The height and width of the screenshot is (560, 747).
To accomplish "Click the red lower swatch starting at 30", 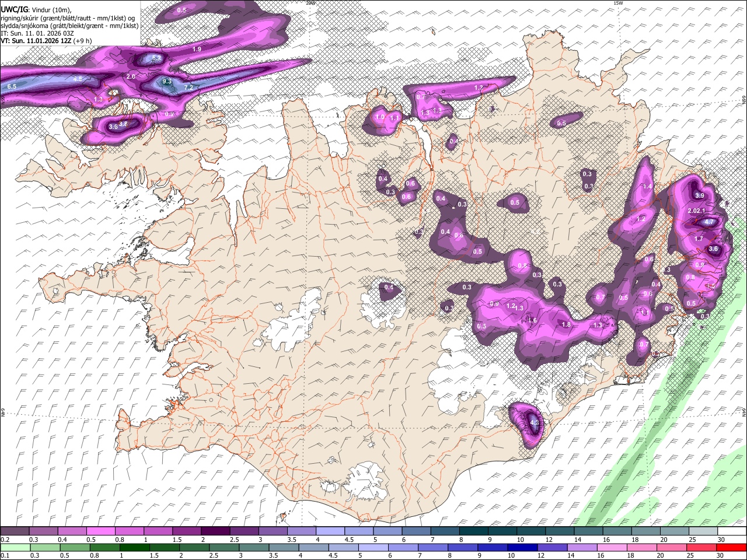I will [731, 547].
